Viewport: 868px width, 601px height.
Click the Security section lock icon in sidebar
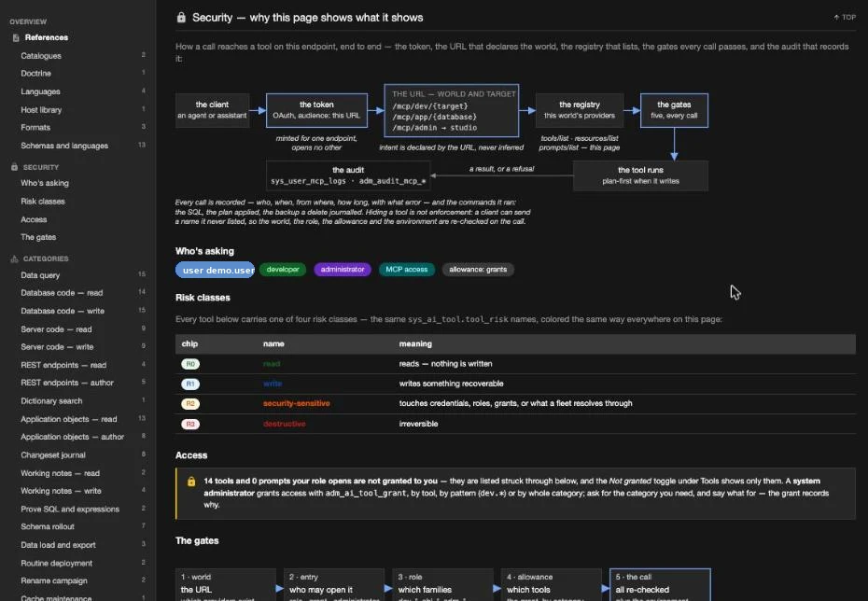[x=14, y=166]
